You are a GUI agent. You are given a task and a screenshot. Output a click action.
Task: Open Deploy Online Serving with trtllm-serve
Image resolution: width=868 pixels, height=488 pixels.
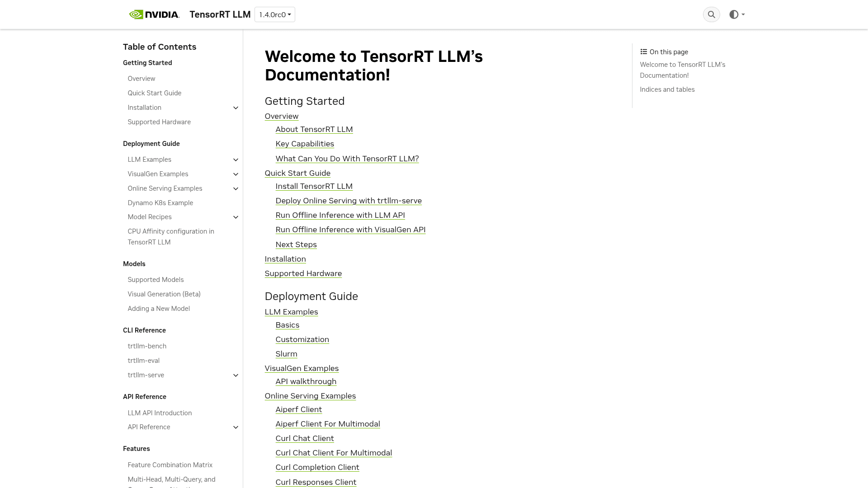click(x=348, y=201)
